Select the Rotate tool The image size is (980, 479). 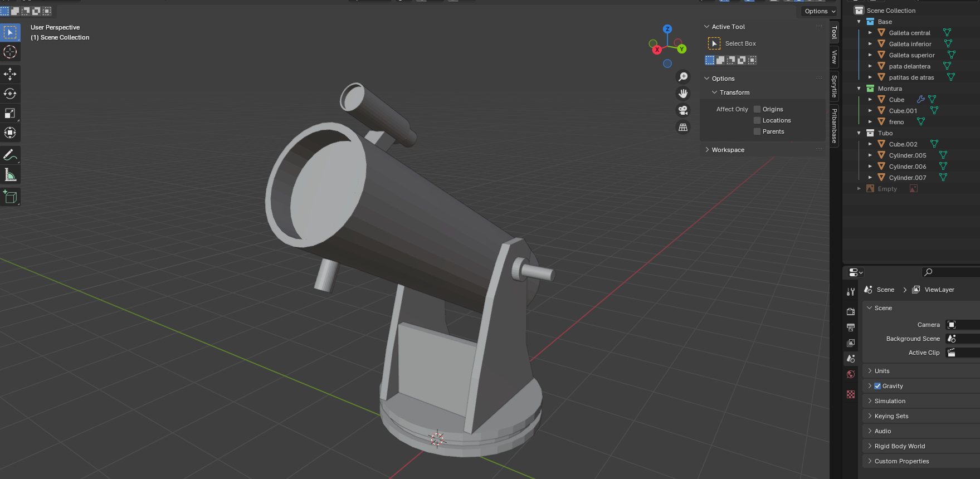10,94
